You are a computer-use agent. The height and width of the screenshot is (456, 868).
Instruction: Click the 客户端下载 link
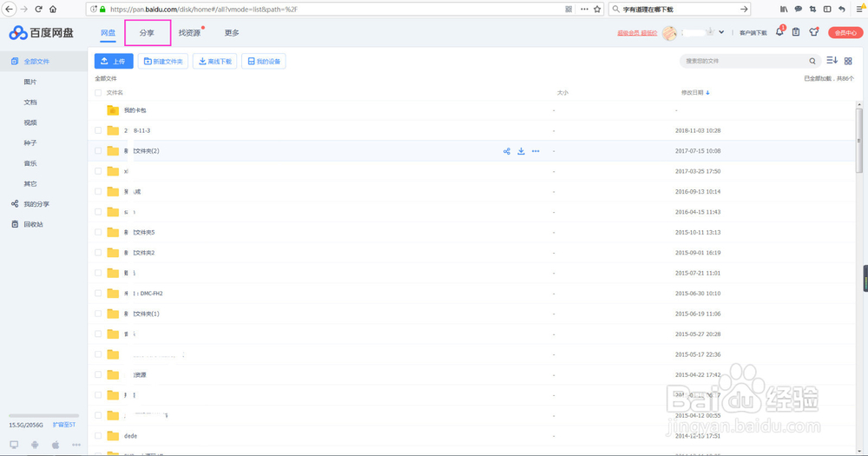[753, 33]
